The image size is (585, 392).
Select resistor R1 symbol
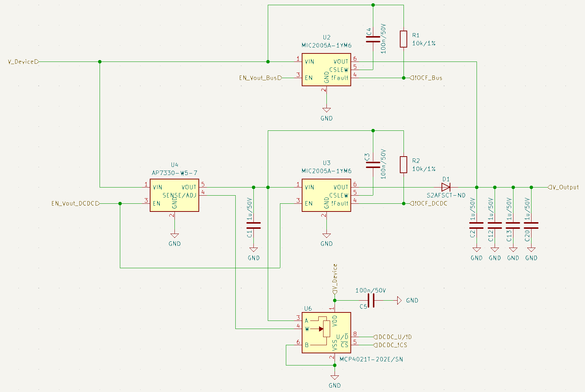pos(404,39)
